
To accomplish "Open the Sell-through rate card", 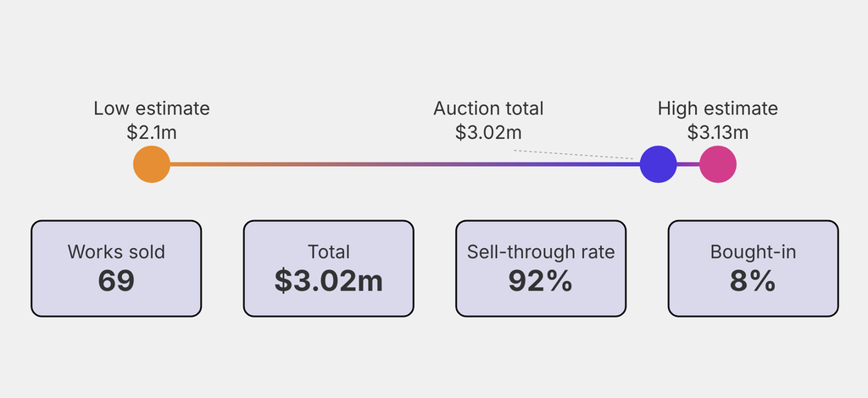I will click(541, 268).
